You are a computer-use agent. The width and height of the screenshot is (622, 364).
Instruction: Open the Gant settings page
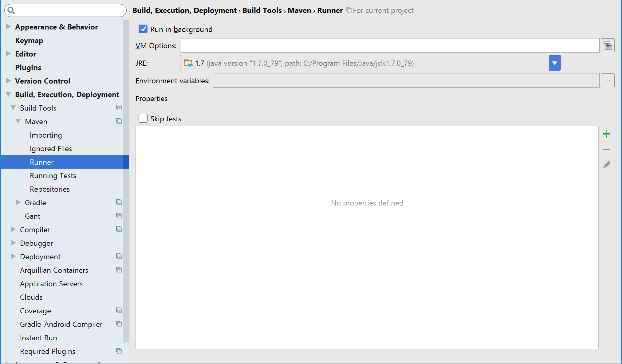(33, 216)
